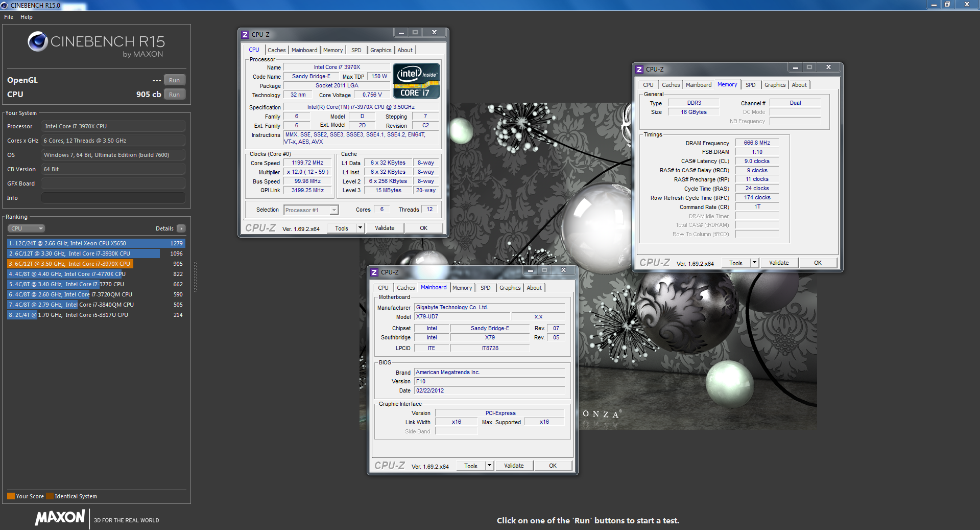This screenshot has height=530, width=980.
Task: Click Validate in CPU tab window
Action: 385,228
